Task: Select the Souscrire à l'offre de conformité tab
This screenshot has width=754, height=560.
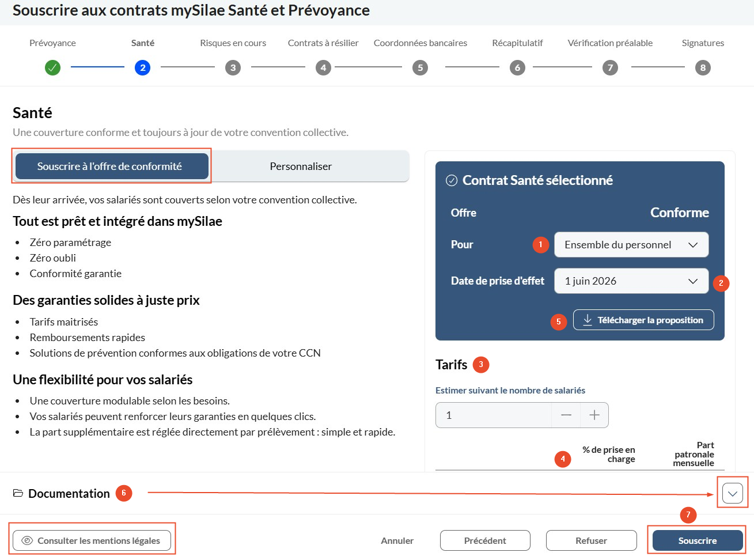Action: pos(112,167)
